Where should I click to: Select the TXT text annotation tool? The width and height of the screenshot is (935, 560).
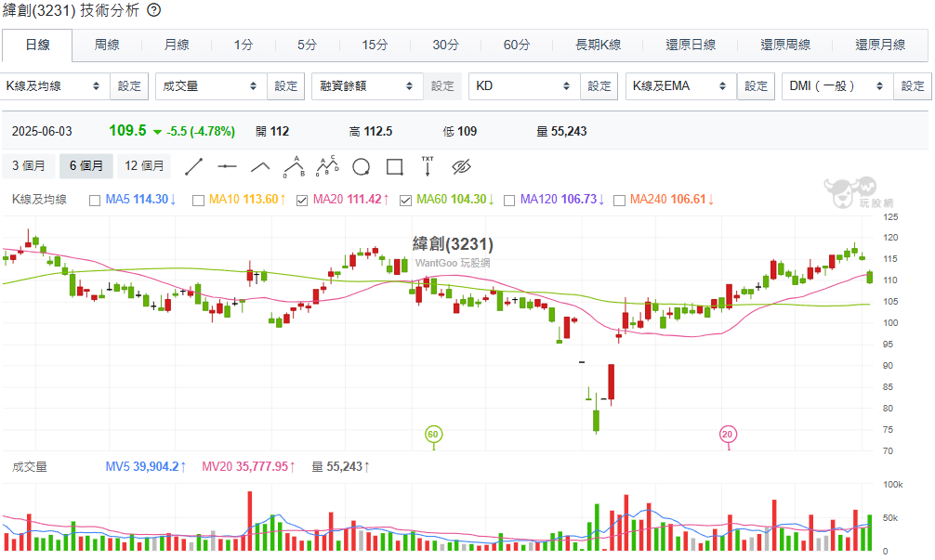click(428, 166)
